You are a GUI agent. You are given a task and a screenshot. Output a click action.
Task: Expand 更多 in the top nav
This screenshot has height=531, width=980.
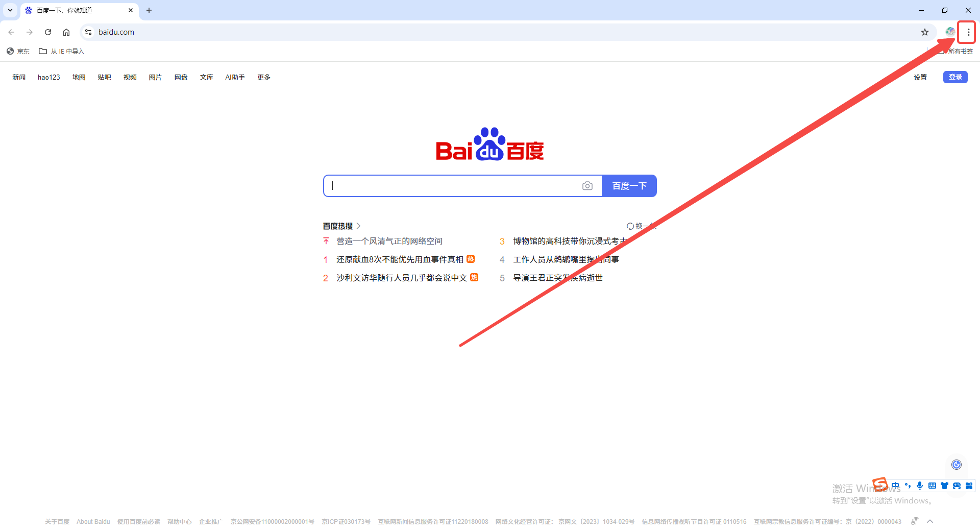(264, 77)
